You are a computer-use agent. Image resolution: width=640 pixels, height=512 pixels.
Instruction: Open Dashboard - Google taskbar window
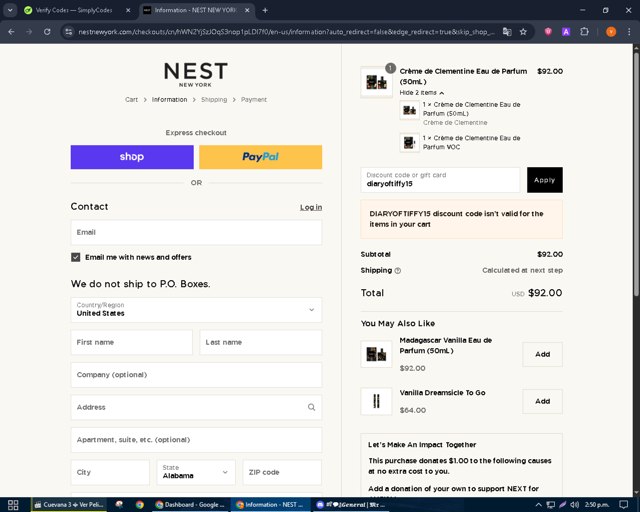190,505
